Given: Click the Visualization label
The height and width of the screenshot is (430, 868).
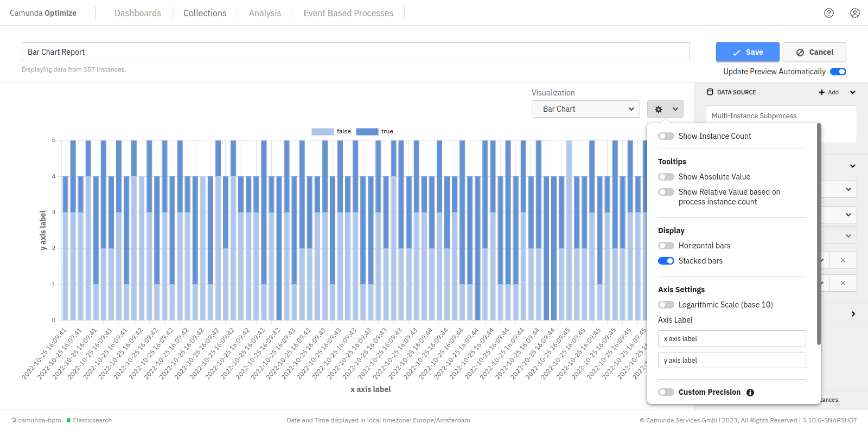Looking at the screenshot, I should click(x=553, y=93).
